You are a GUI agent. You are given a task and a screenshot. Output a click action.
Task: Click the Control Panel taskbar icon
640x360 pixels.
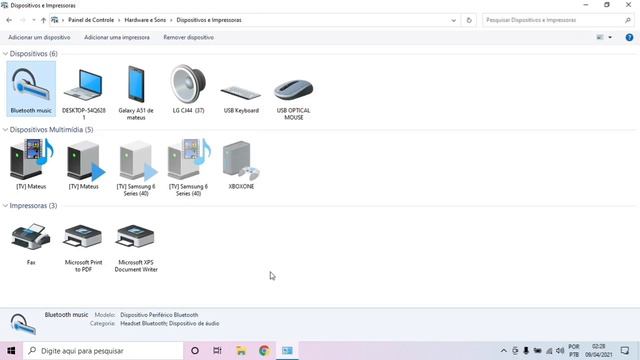[287, 351]
